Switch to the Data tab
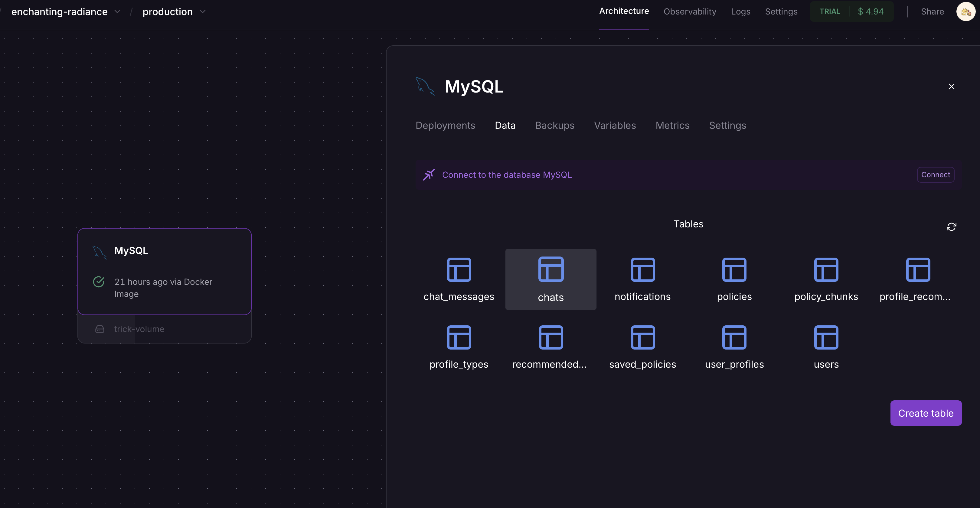980x508 pixels. coord(505,125)
